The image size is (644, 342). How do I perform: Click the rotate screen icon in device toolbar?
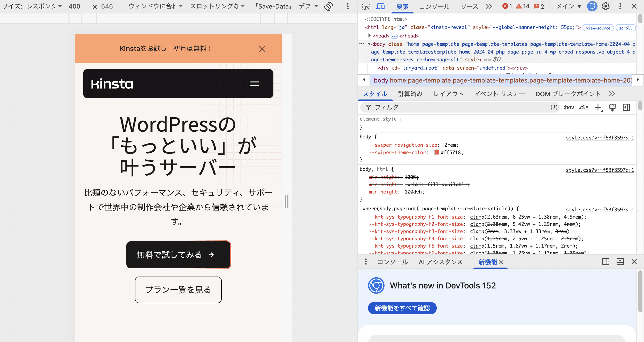point(328,6)
